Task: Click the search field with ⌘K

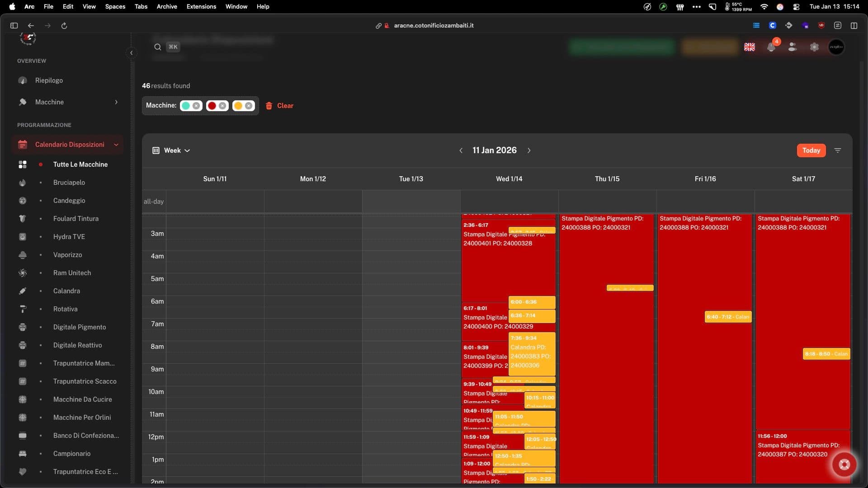Action: [166, 47]
